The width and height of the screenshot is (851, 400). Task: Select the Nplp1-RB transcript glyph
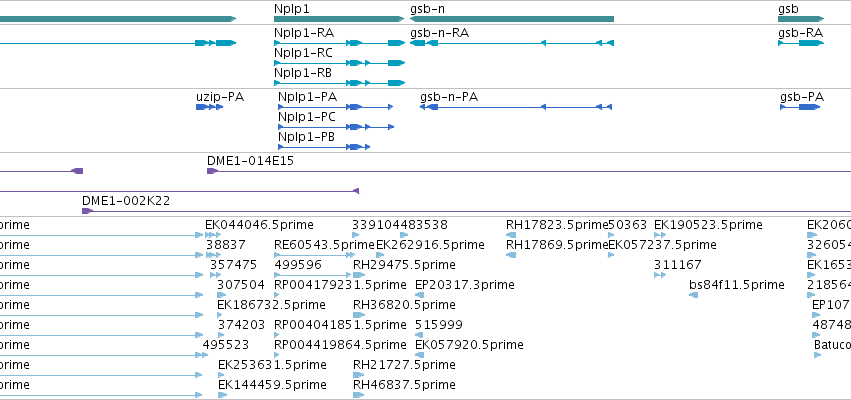pos(339,83)
